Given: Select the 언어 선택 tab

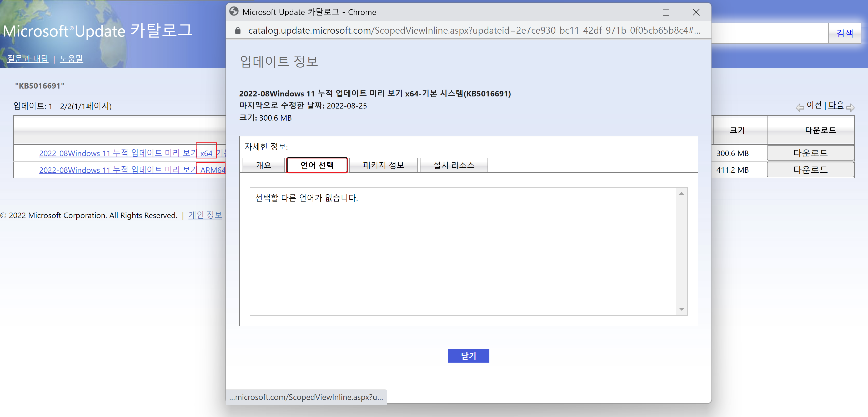Looking at the screenshot, I should pyautogui.click(x=317, y=165).
